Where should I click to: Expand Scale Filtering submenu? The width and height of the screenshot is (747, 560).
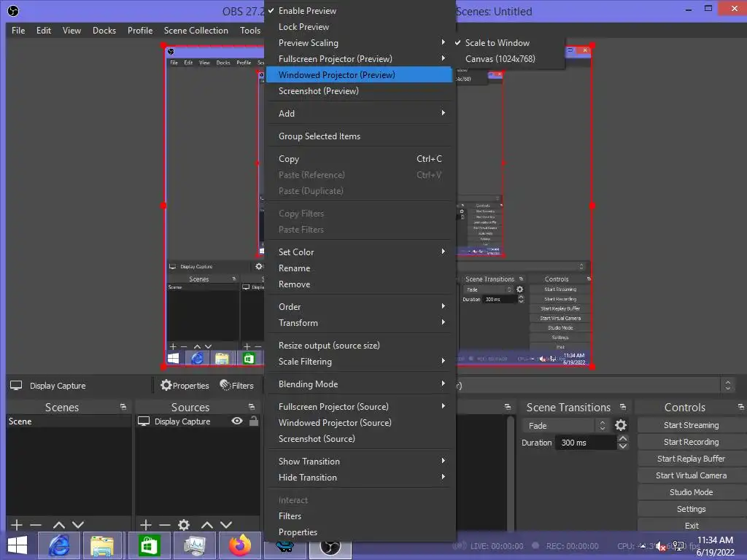pyautogui.click(x=358, y=362)
